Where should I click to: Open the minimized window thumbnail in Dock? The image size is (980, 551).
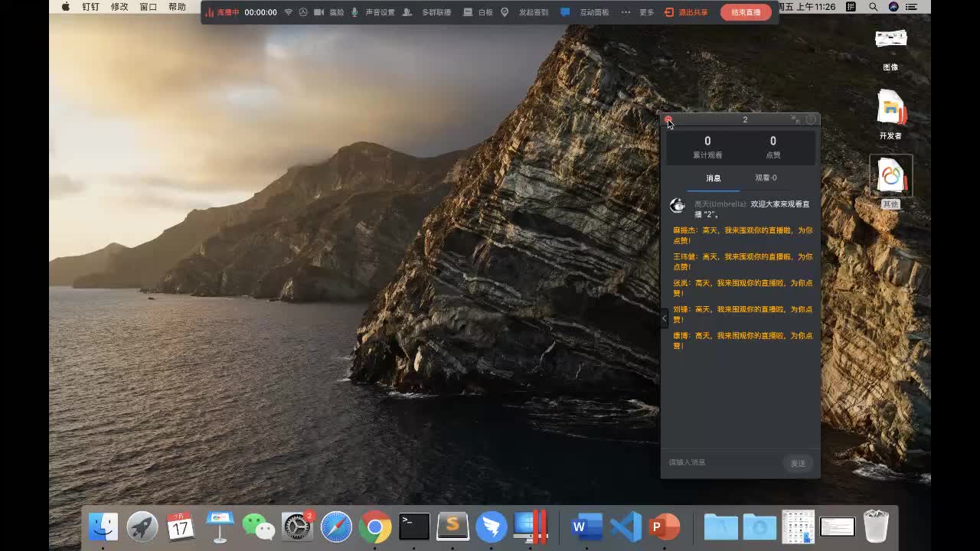click(837, 527)
